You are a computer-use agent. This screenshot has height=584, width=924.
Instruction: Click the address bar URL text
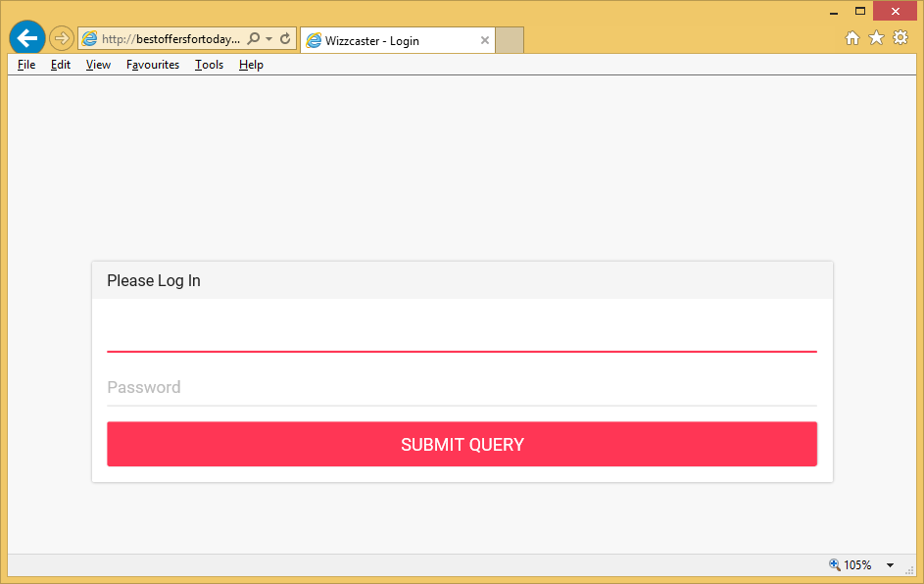[170, 39]
